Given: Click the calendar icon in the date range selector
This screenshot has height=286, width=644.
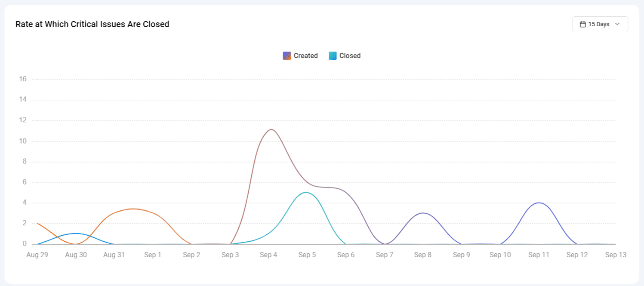Looking at the screenshot, I should pyautogui.click(x=584, y=24).
